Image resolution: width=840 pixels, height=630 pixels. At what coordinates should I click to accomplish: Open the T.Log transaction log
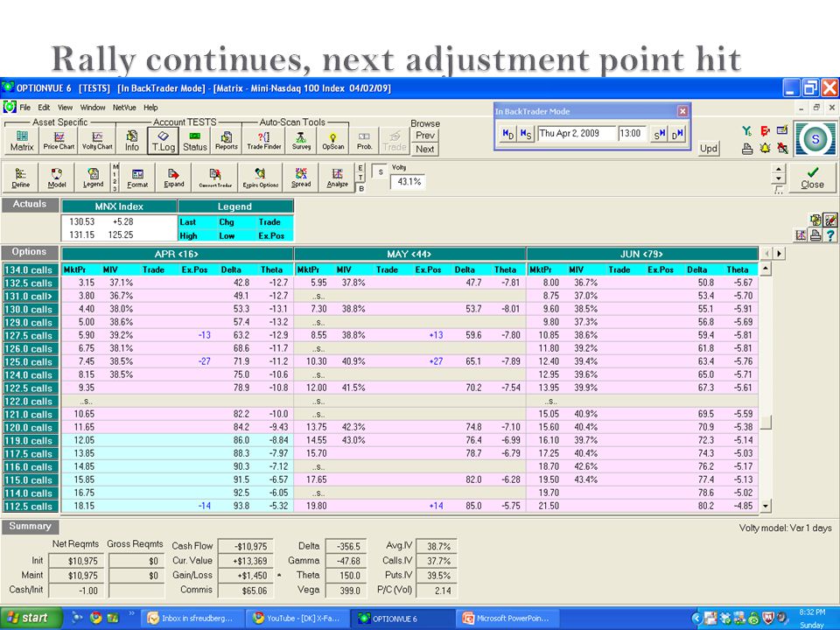164,141
